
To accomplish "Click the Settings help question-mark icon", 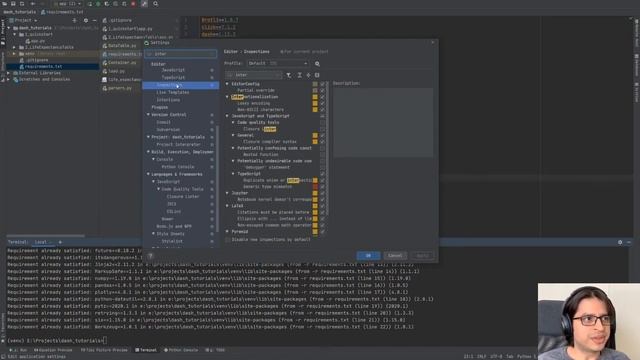I will click(150, 256).
